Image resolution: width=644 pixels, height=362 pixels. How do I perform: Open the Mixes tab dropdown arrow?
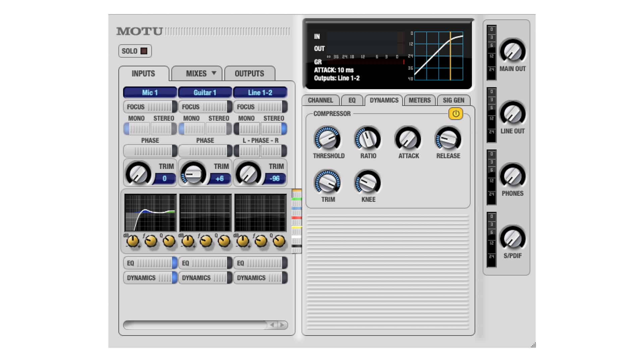214,73
